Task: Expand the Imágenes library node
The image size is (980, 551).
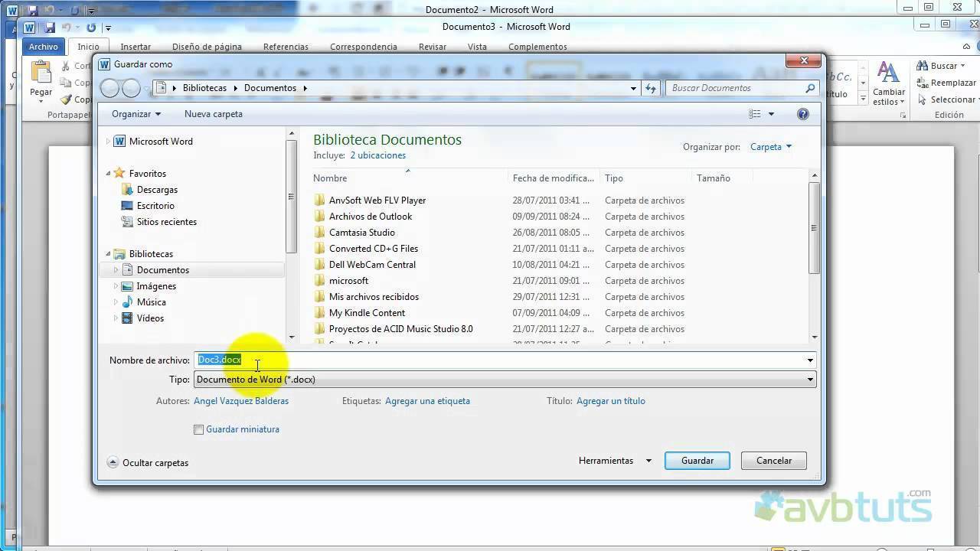Action: tap(116, 286)
